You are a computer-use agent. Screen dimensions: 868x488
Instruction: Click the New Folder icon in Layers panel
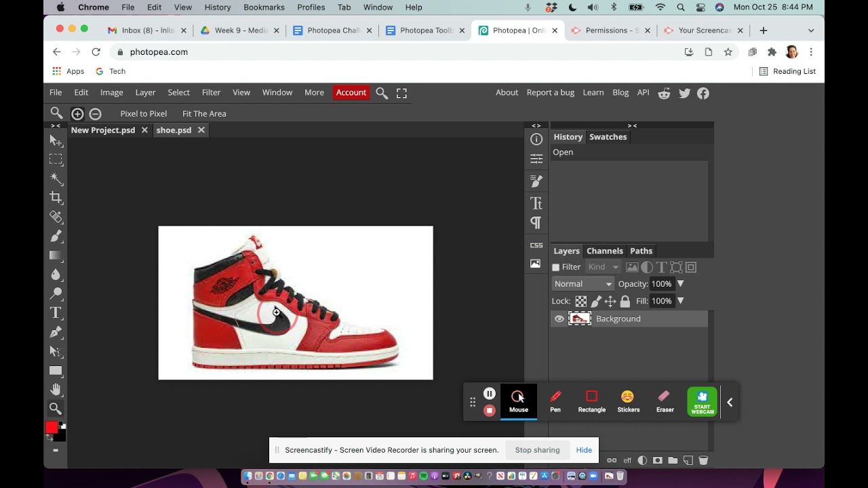pos(673,460)
